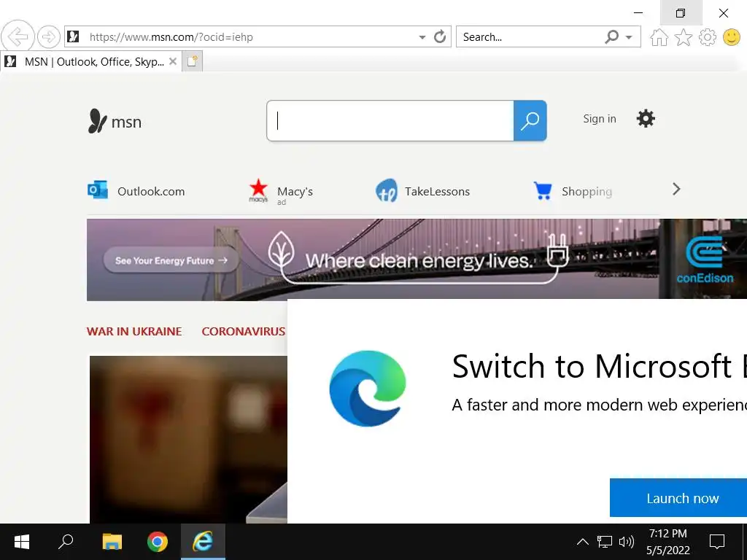Open the Home page icon
Image resolution: width=747 pixels, height=560 pixels.
coord(659,37)
